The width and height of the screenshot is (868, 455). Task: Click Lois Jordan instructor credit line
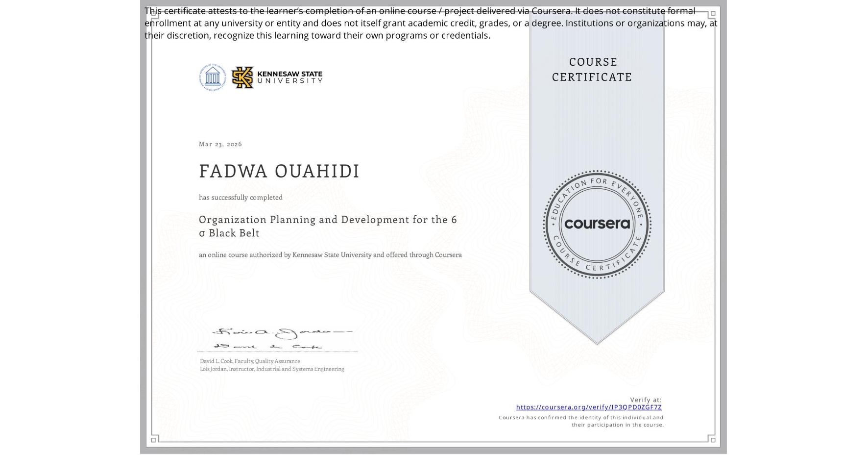[272, 369]
